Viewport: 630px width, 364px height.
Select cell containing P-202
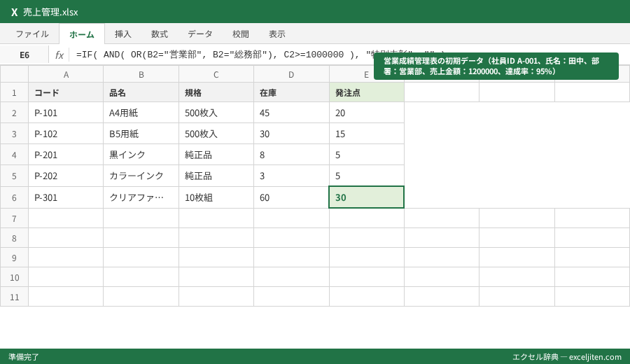pyautogui.click(x=66, y=176)
